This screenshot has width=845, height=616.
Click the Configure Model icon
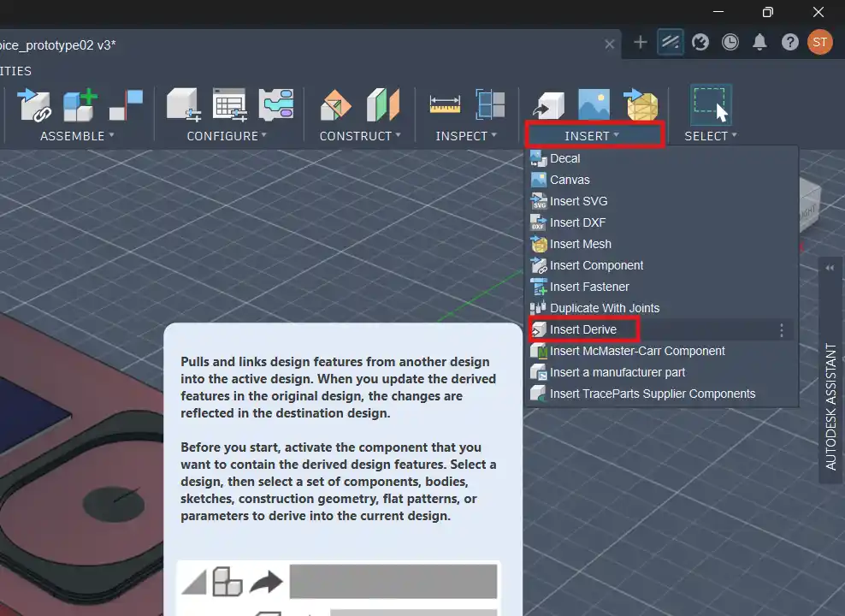click(184, 105)
